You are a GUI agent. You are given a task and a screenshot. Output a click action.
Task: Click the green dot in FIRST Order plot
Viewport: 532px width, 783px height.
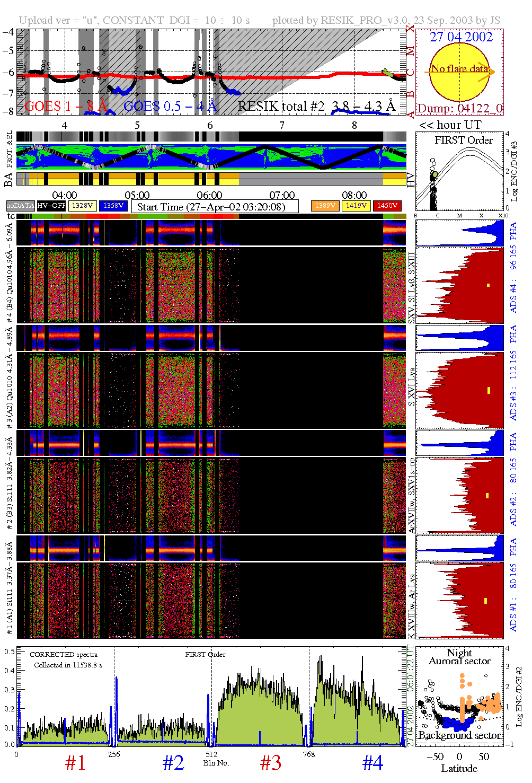pyautogui.click(x=435, y=174)
